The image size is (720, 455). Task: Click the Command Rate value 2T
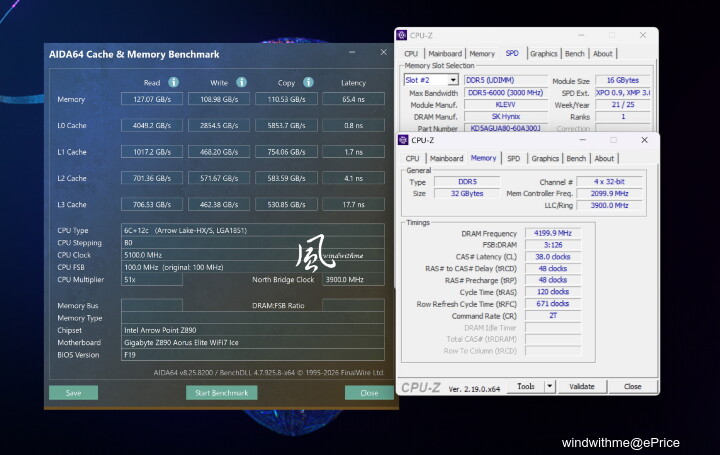[553, 316]
